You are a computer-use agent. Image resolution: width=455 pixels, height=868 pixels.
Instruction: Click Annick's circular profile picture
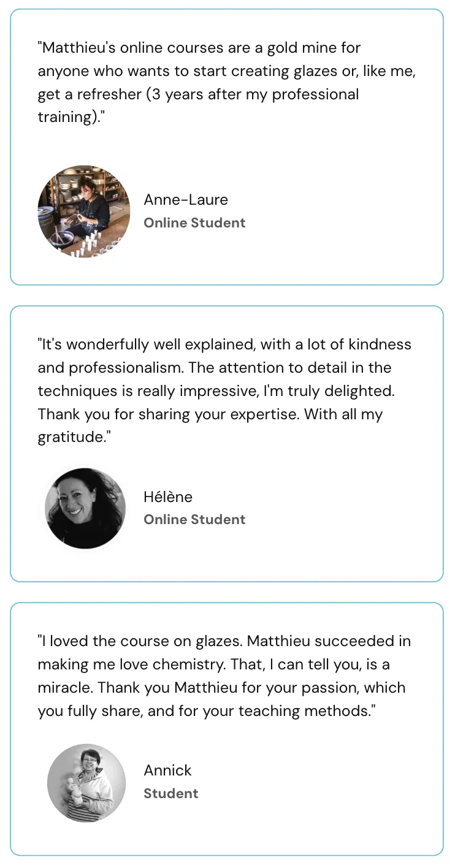(86, 783)
